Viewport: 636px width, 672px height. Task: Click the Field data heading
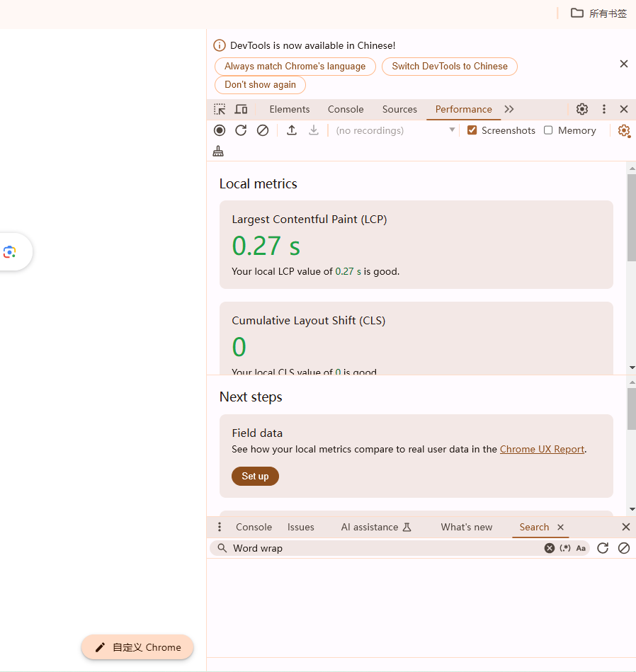[x=257, y=433]
